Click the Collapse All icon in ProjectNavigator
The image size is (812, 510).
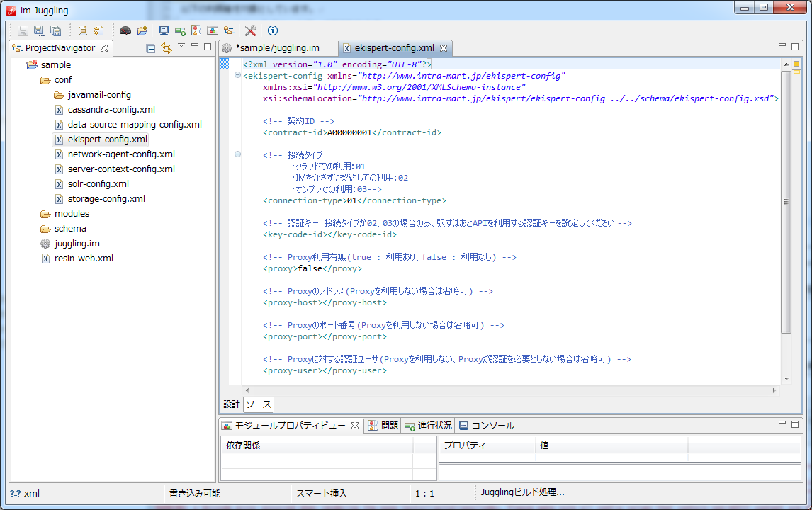[151, 49]
